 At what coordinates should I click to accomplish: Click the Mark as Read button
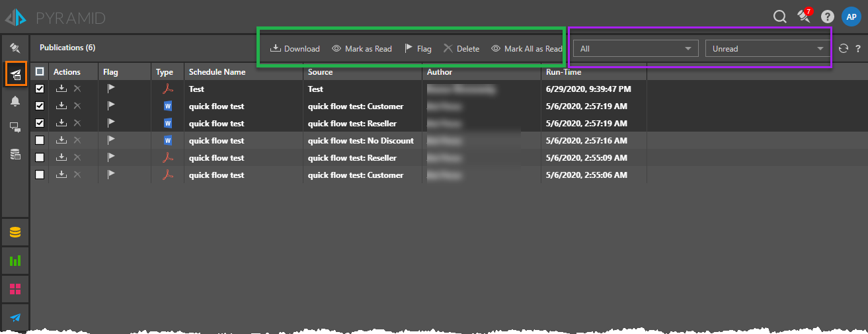tap(362, 49)
